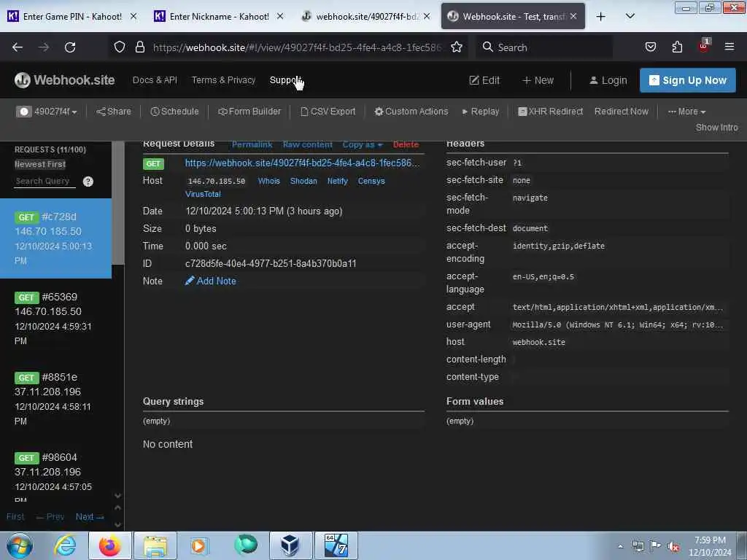Reload the current page
This screenshot has height=560, width=747.
[70, 47]
